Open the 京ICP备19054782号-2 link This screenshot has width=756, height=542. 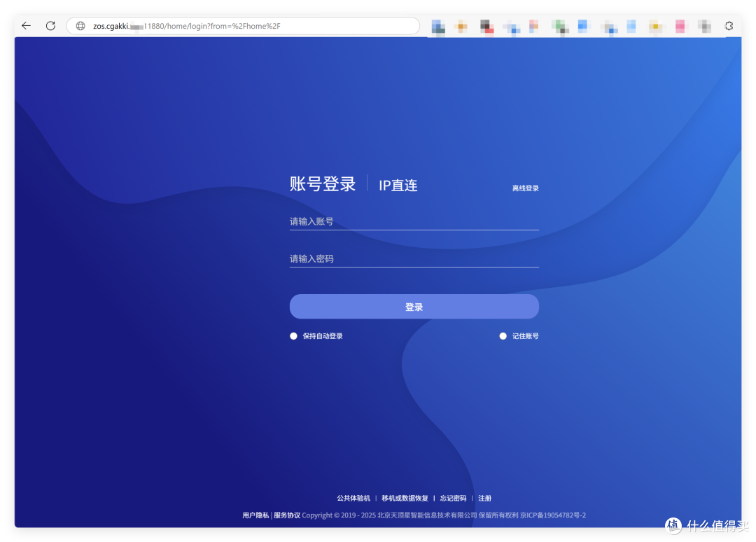pyautogui.click(x=553, y=515)
